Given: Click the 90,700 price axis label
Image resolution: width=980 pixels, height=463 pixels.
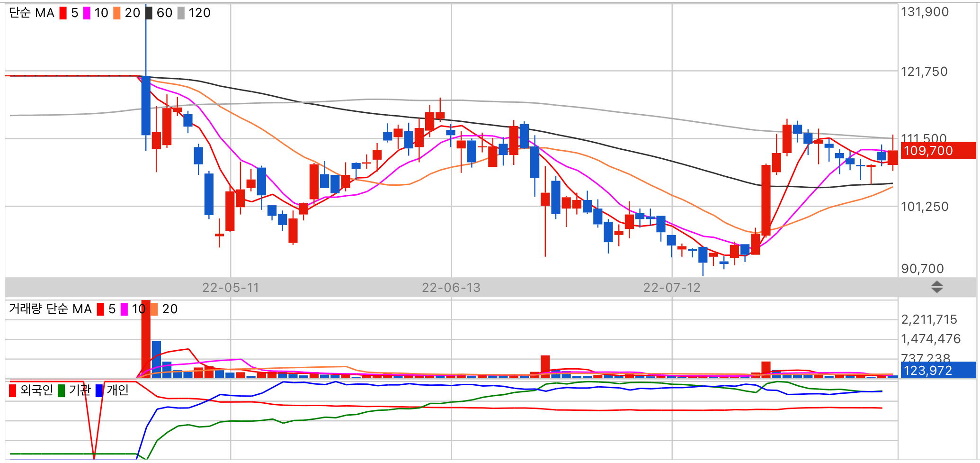Looking at the screenshot, I should [922, 269].
